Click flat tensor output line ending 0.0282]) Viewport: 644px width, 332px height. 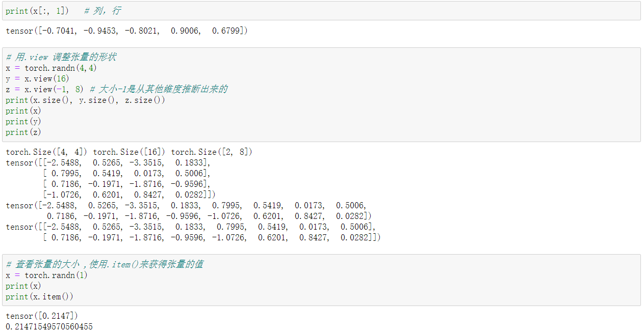[x=209, y=216]
